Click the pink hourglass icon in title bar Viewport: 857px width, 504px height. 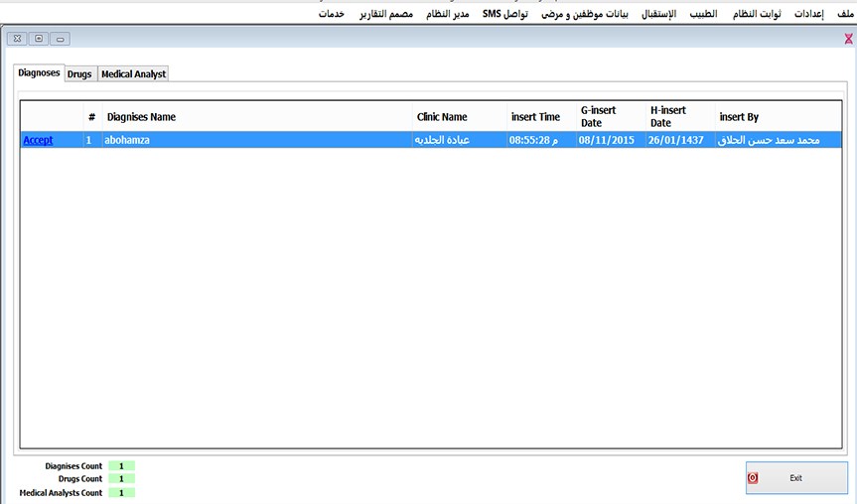[x=848, y=39]
